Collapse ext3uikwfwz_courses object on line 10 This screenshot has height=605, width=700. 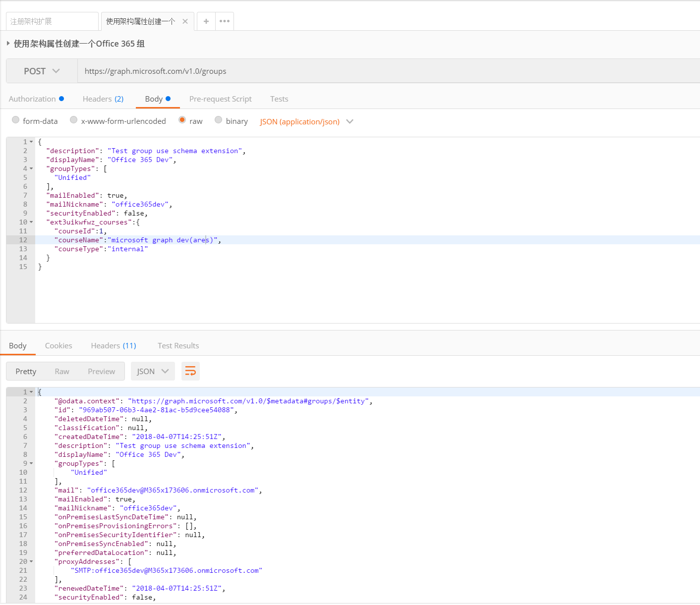[31, 222]
